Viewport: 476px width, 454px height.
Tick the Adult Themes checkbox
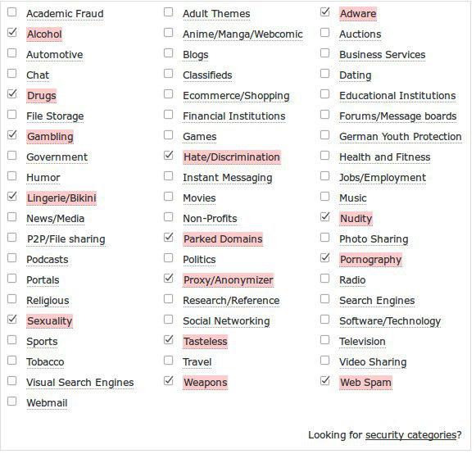coord(168,12)
